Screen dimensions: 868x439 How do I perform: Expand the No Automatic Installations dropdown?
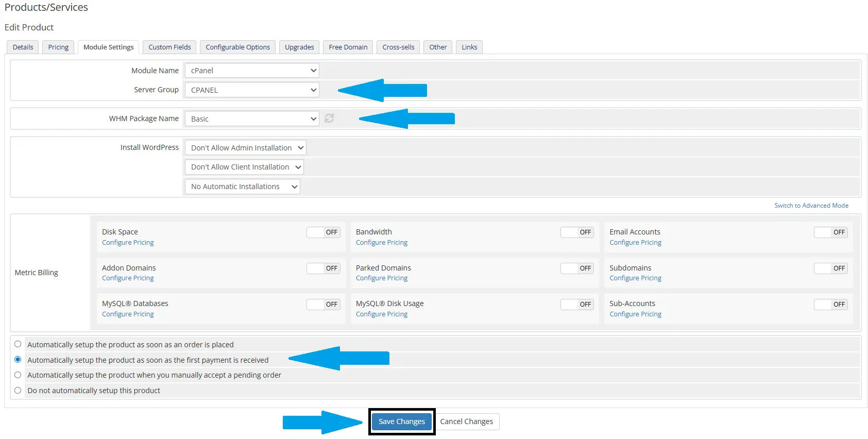[242, 187]
